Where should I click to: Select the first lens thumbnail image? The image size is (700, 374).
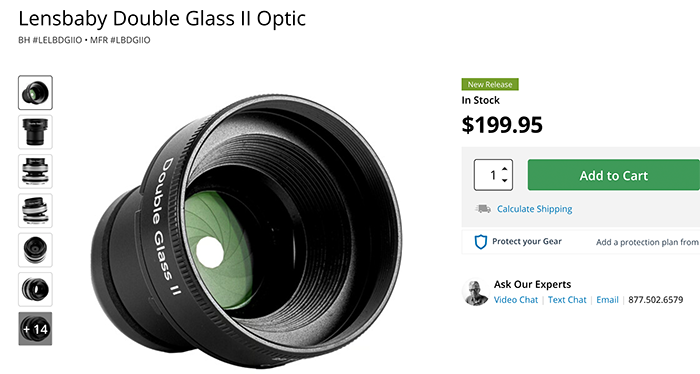(x=35, y=93)
